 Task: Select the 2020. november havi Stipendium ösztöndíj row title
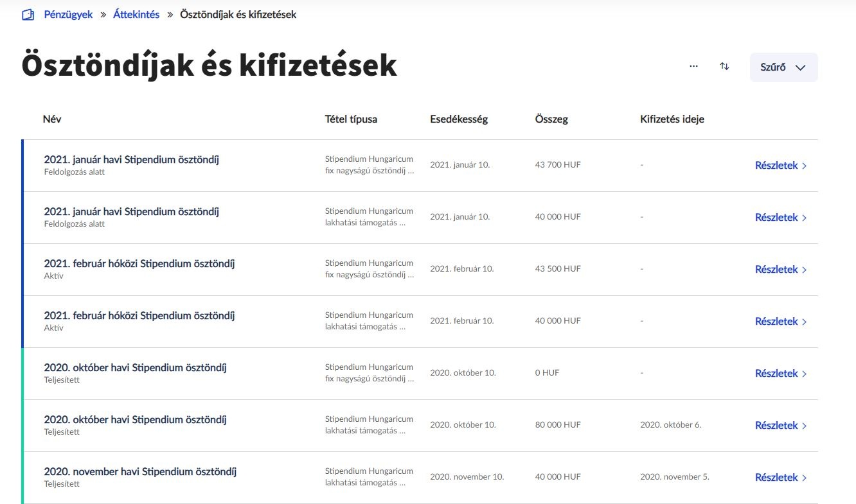click(140, 472)
